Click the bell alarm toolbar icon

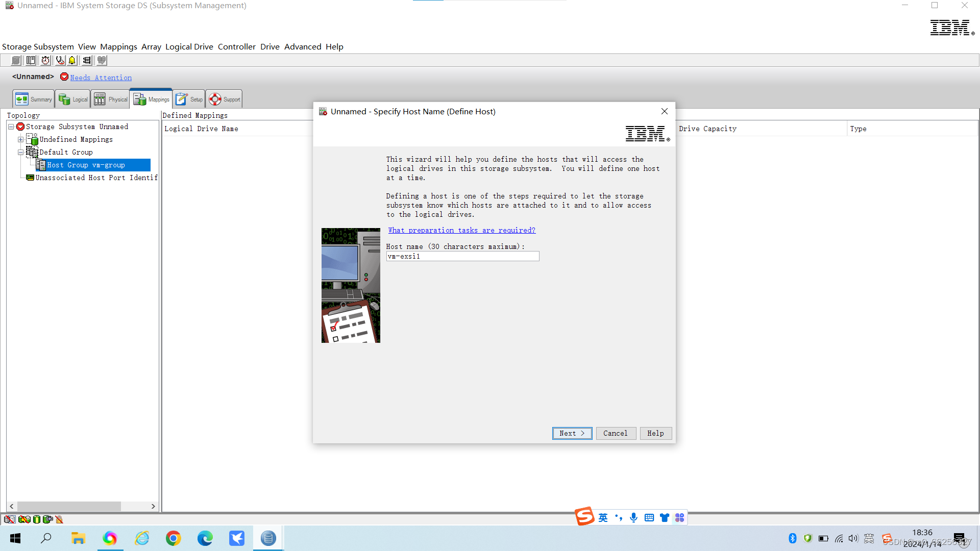[71, 60]
